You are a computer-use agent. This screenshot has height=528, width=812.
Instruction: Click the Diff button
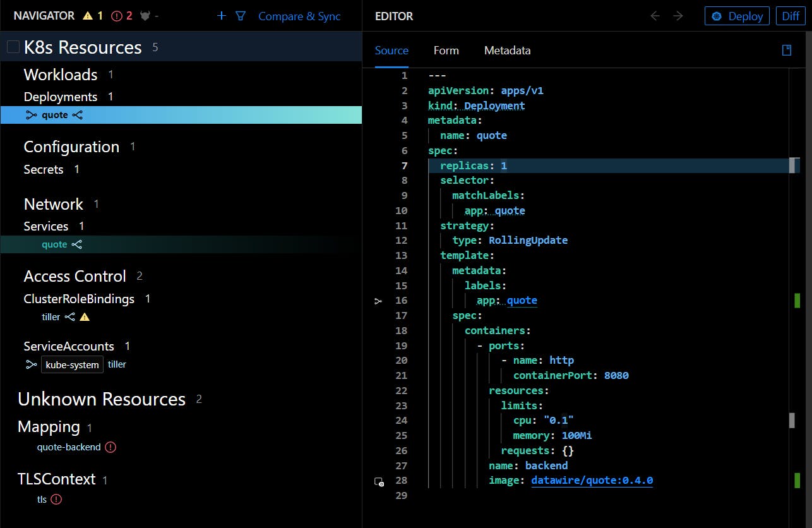(x=791, y=16)
